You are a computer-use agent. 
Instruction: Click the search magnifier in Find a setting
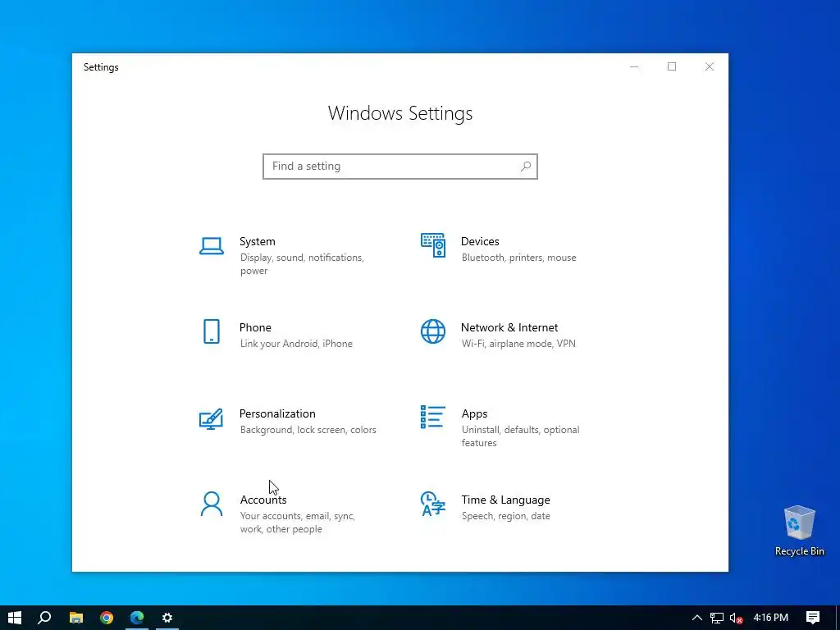point(526,166)
